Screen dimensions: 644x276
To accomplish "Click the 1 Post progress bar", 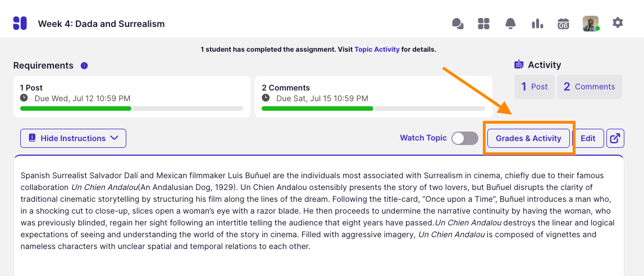I will [131, 108].
